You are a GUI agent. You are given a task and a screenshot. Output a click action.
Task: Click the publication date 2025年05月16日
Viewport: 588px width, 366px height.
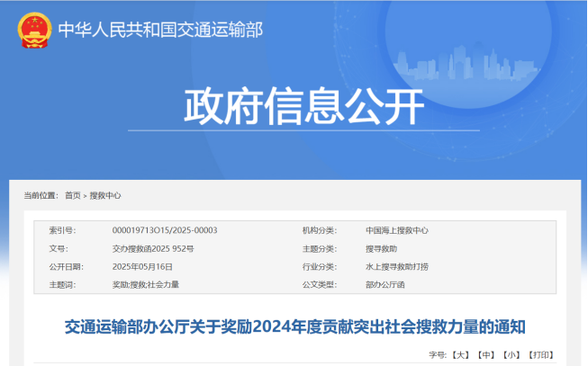[142, 266]
